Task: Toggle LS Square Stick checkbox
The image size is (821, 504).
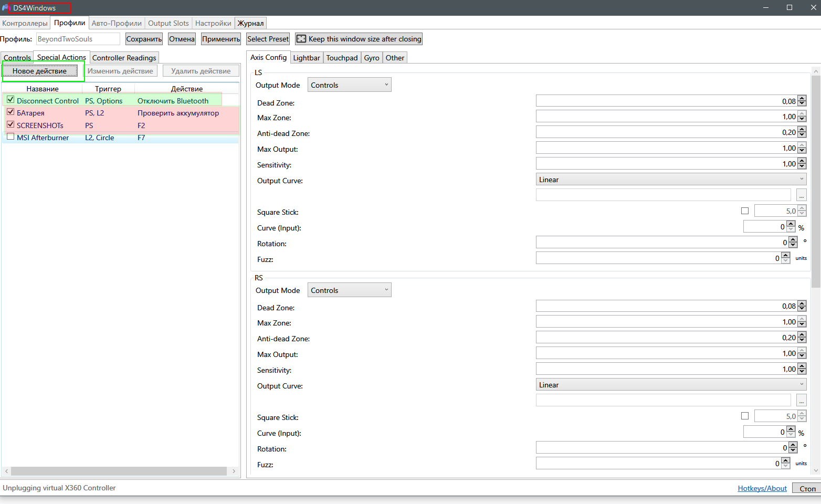Action: [x=744, y=211]
